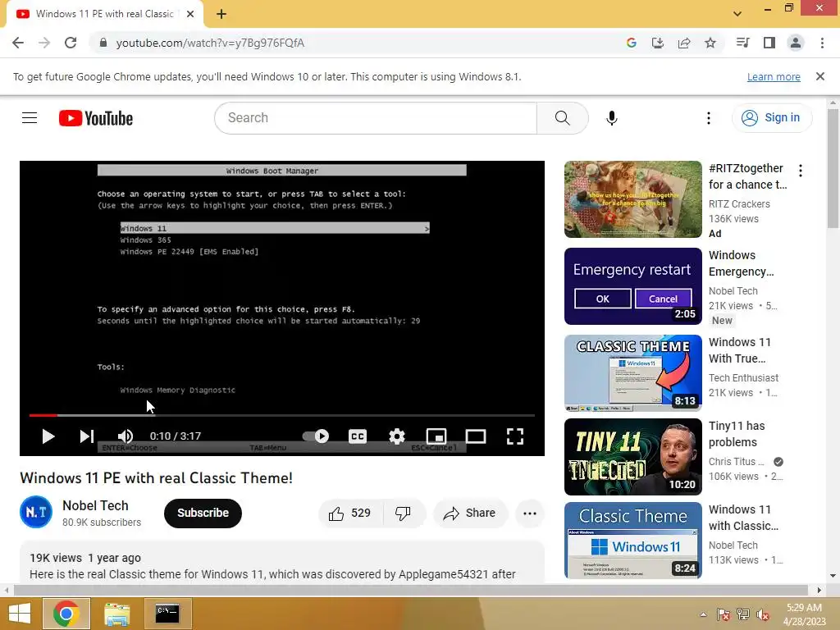Open the muted volume tray icon
Screen dimensions: 840x630
tap(763, 614)
